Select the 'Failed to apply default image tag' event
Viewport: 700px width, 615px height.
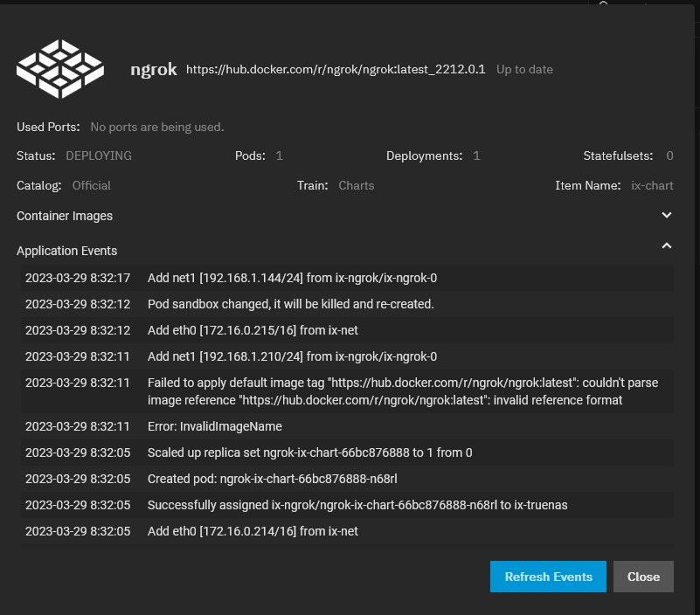click(347, 391)
